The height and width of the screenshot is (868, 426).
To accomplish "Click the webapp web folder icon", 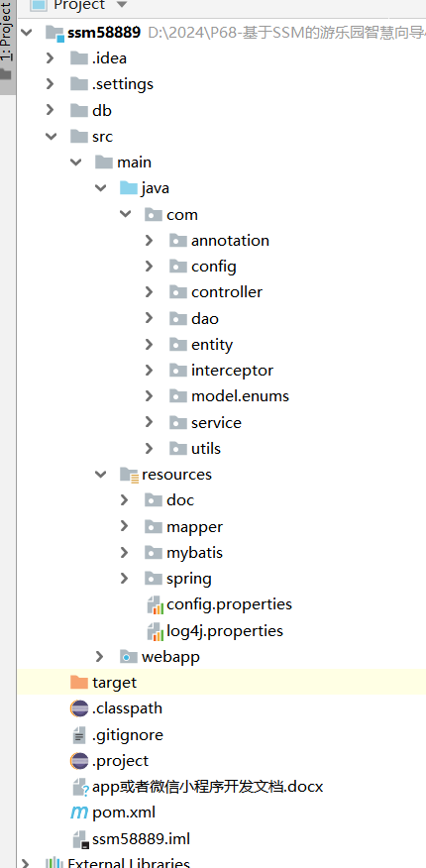I will [129, 657].
